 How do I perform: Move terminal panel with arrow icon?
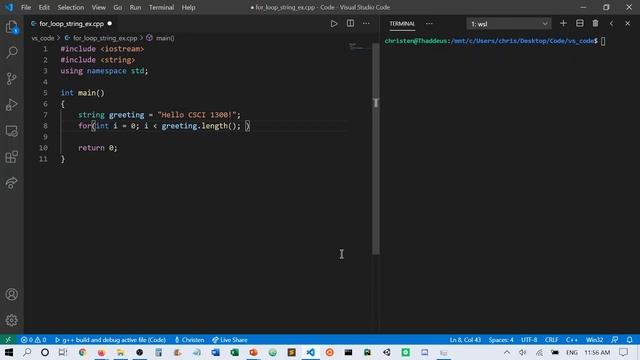coord(611,24)
